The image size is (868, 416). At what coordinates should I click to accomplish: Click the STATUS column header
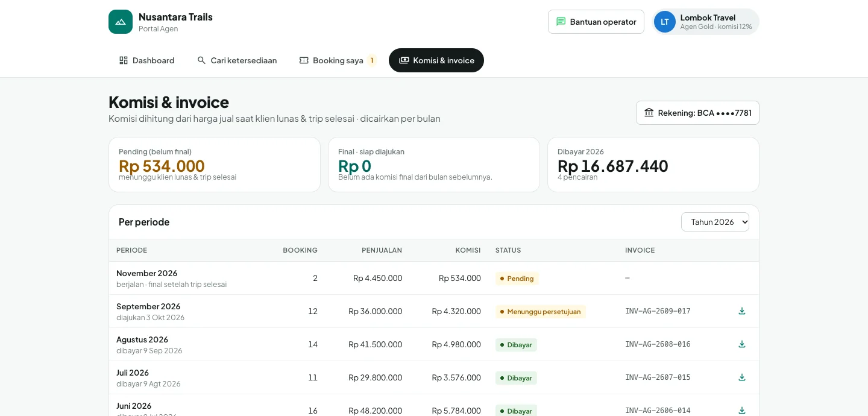(x=508, y=250)
